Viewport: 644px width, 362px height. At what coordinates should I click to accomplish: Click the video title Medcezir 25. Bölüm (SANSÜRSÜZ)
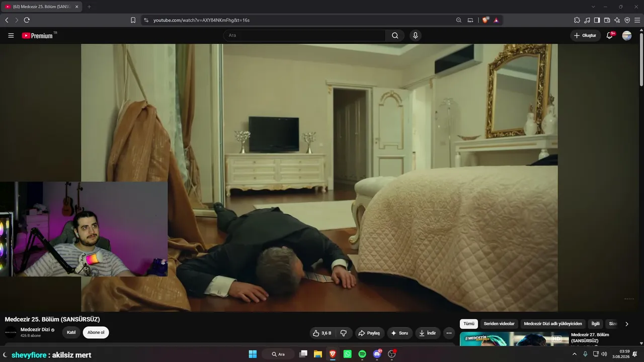click(x=52, y=319)
